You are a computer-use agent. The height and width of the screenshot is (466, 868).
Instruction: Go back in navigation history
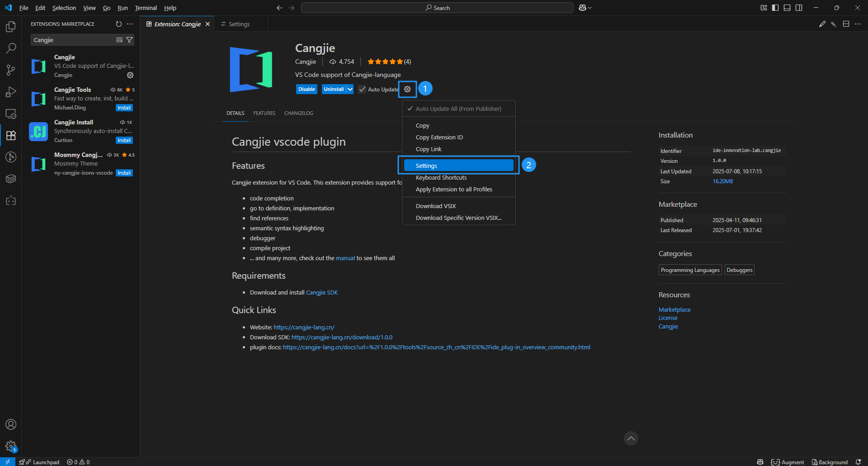coord(279,8)
